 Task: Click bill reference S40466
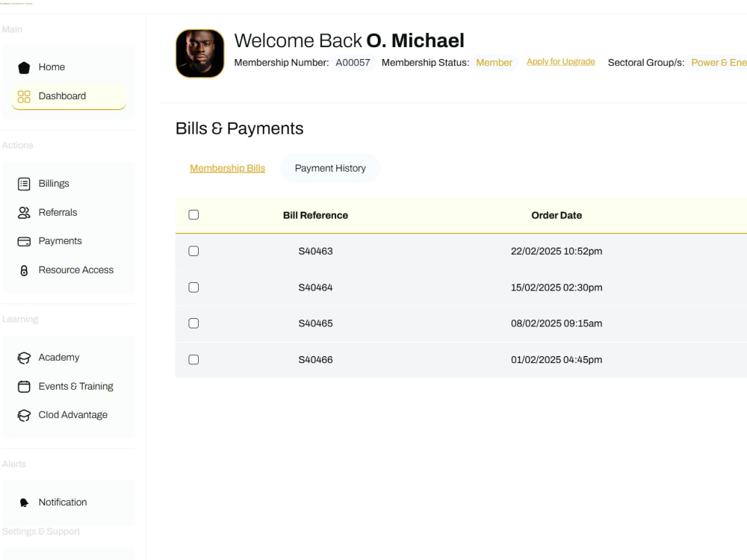click(x=315, y=360)
